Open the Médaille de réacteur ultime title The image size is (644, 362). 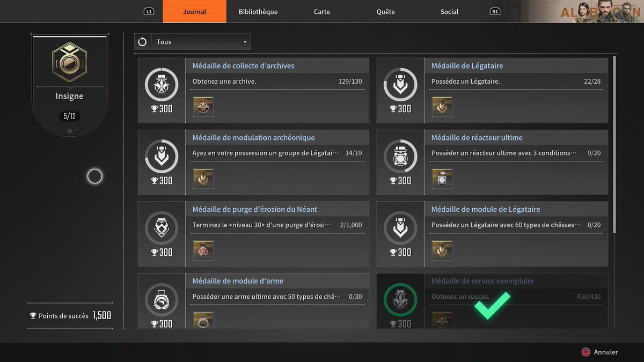point(477,137)
